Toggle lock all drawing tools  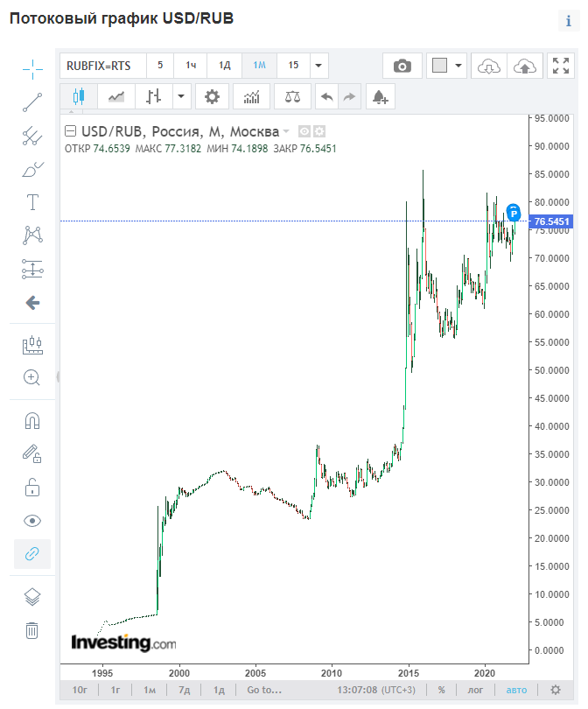32,488
